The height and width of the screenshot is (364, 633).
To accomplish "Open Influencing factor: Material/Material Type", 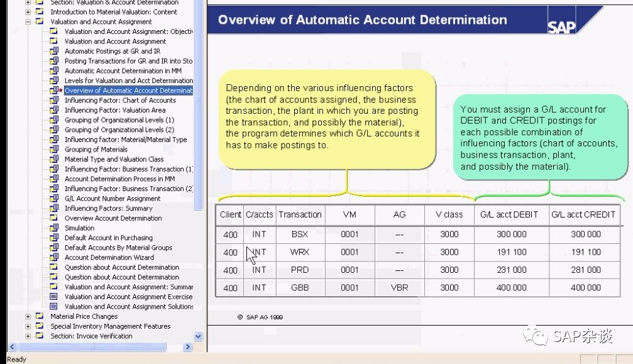I will [x=126, y=140].
